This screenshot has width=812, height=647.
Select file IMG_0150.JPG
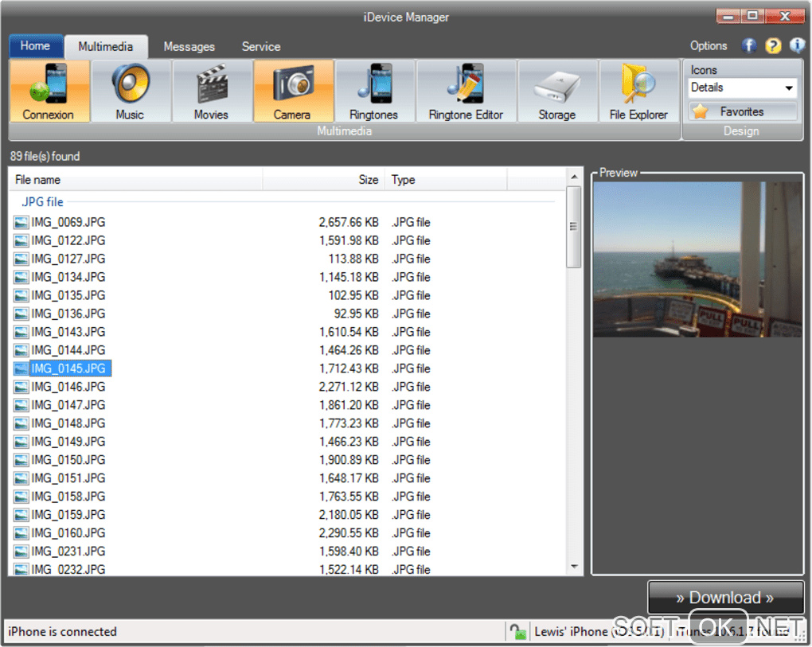(68, 460)
